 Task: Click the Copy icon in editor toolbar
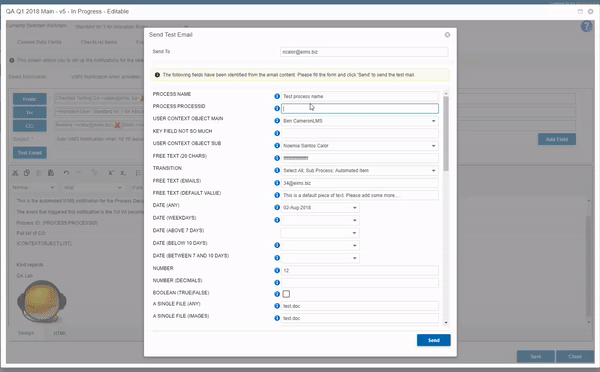[x=26, y=173]
